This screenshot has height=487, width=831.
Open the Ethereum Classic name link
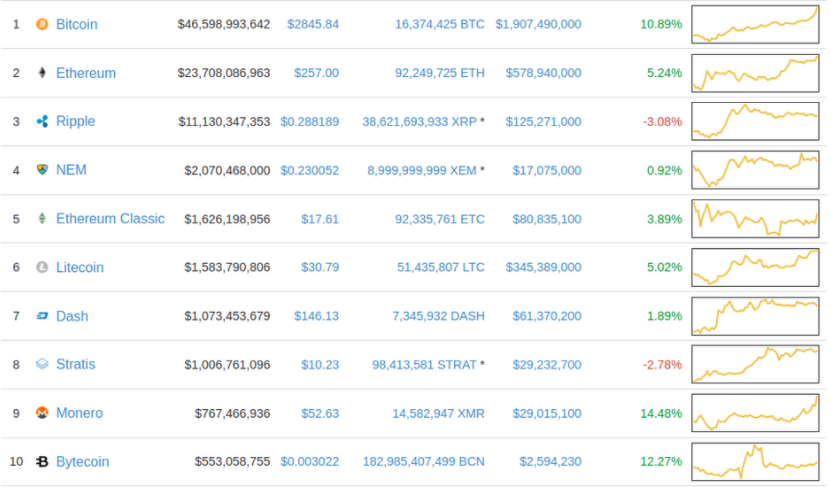tap(110, 218)
